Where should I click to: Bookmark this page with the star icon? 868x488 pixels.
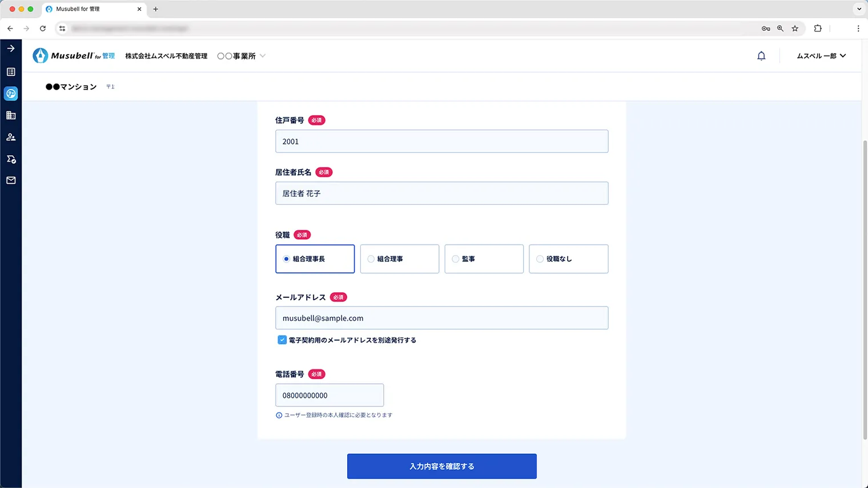[795, 29]
